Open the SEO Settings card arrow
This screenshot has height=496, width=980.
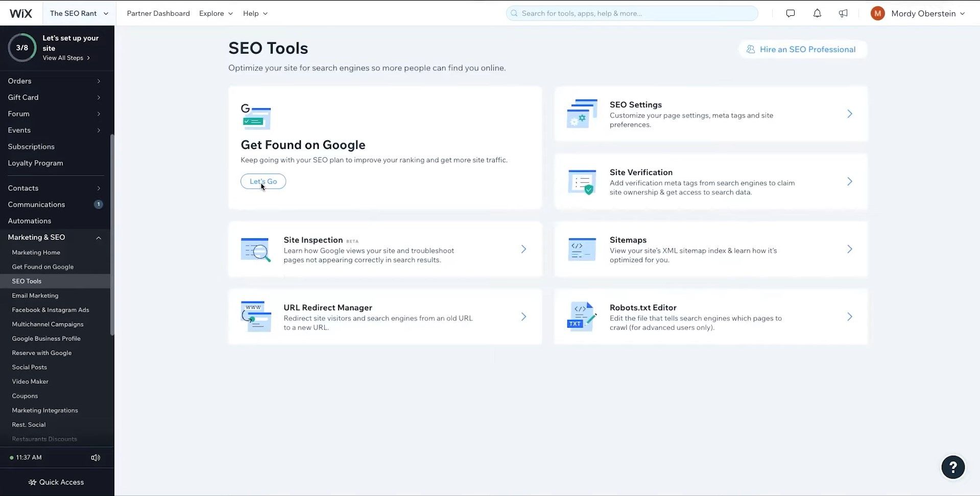tap(850, 114)
